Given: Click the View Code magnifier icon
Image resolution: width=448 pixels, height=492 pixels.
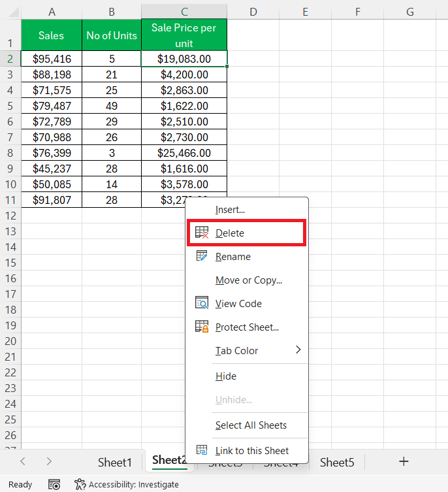Looking at the screenshot, I should pyautogui.click(x=202, y=303).
